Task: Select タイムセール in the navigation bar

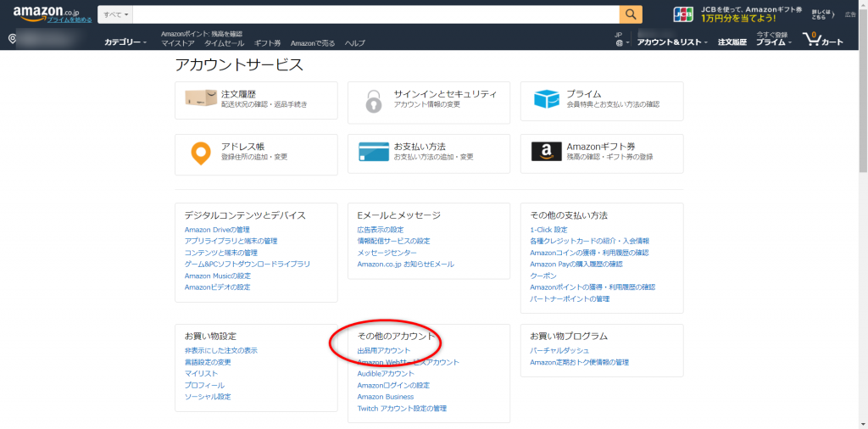Action: coord(224,43)
